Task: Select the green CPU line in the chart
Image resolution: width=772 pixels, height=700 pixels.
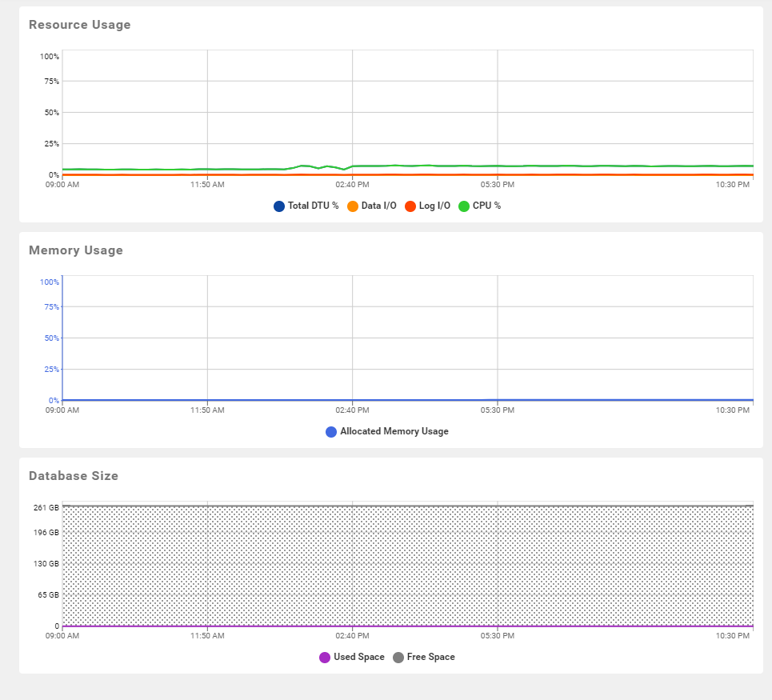Action: tap(400, 166)
